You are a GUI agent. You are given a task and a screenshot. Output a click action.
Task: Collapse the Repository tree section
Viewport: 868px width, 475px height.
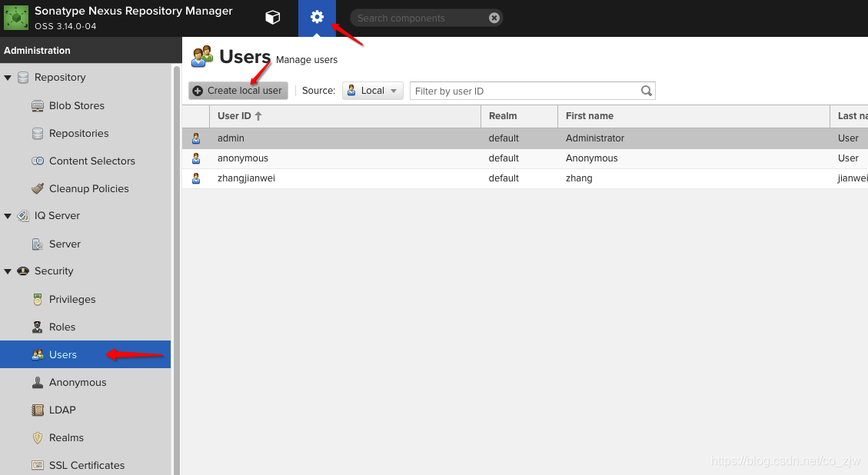8,78
